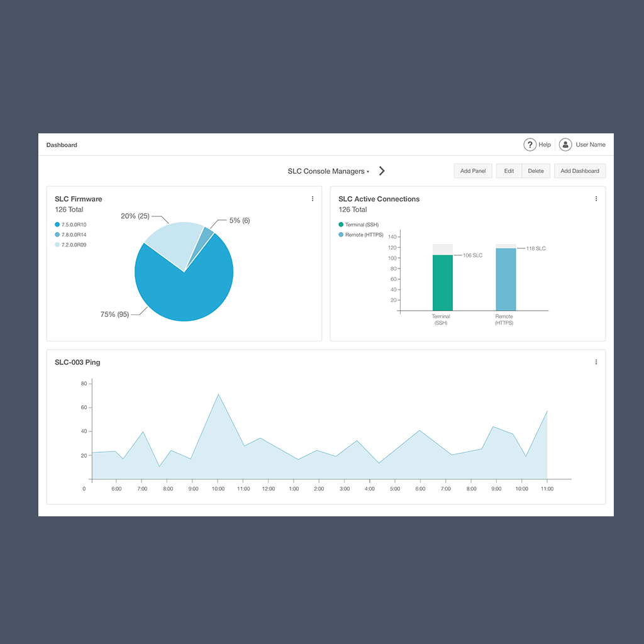Viewport: 644px width, 644px height.
Task: Click the User Name avatar icon
Action: pyautogui.click(x=565, y=145)
